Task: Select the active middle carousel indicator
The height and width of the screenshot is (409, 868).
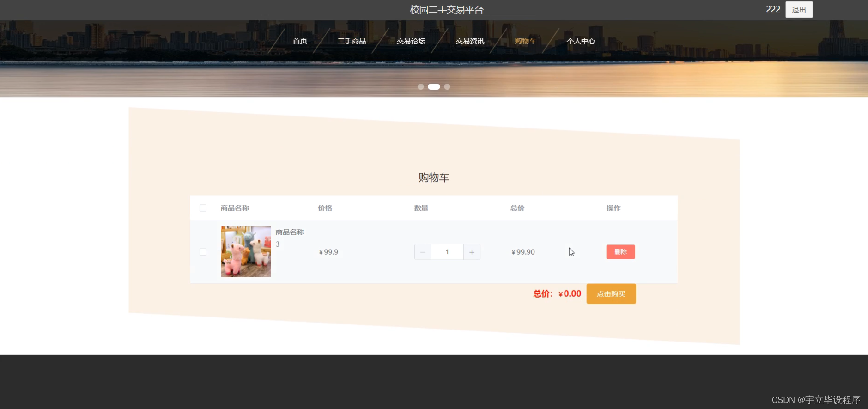Action: (434, 87)
